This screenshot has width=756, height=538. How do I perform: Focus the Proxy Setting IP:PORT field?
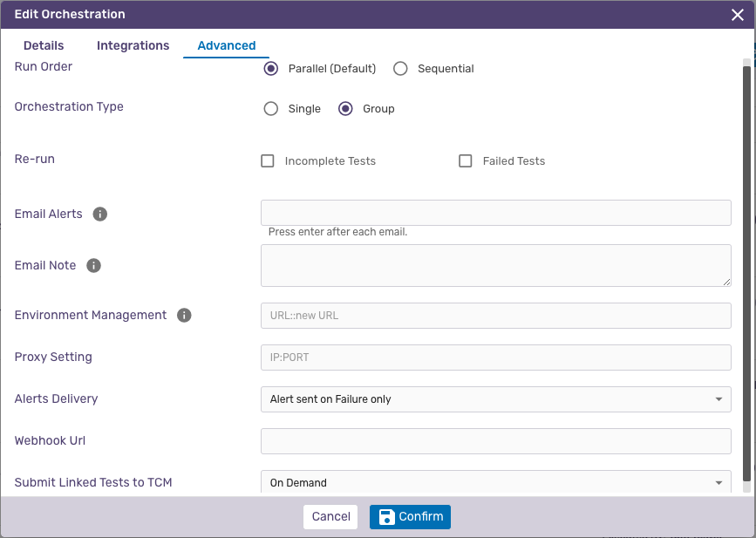point(495,358)
